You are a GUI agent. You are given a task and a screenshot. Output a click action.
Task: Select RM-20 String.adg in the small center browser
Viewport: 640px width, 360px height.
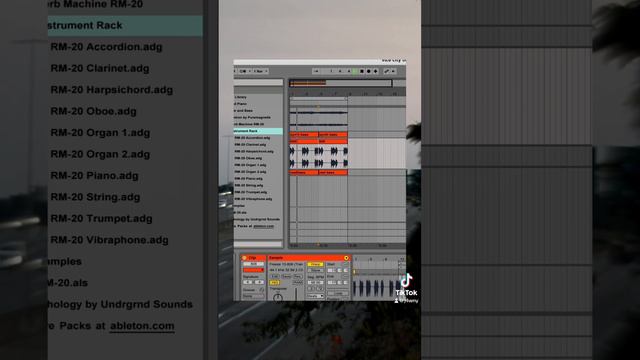tap(248, 185)
